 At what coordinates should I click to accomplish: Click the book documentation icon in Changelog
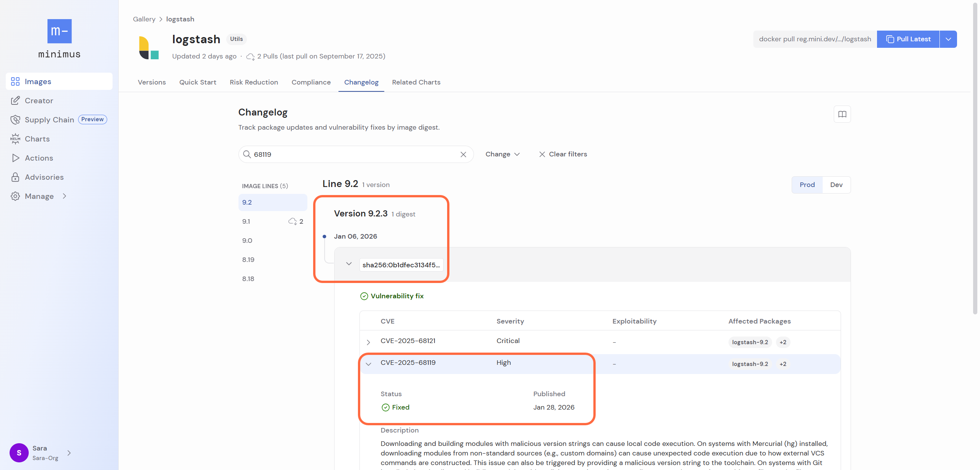tap(842, 114)
